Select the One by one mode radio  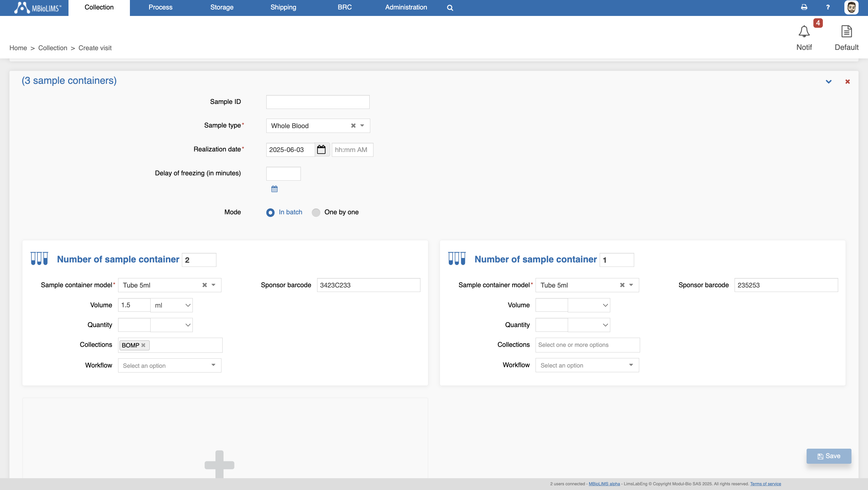click(x=316, y=212)
